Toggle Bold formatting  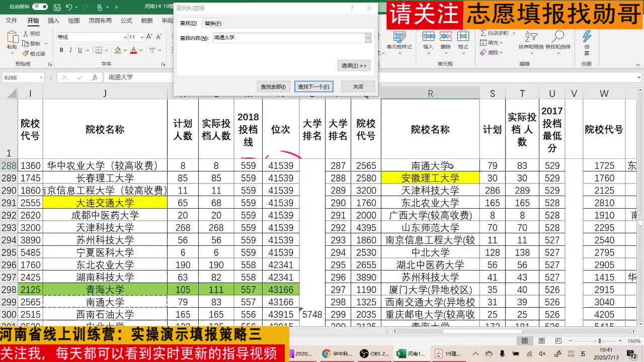point(61,50)
